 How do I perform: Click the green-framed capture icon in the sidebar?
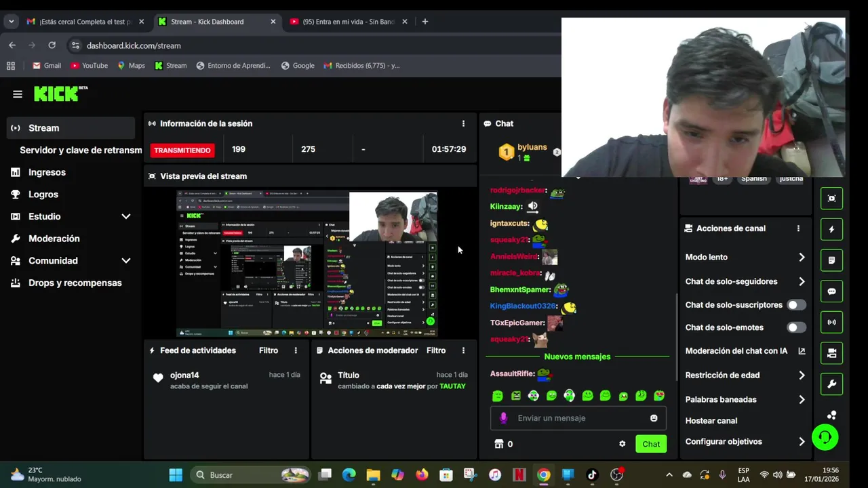coord(832,199)
